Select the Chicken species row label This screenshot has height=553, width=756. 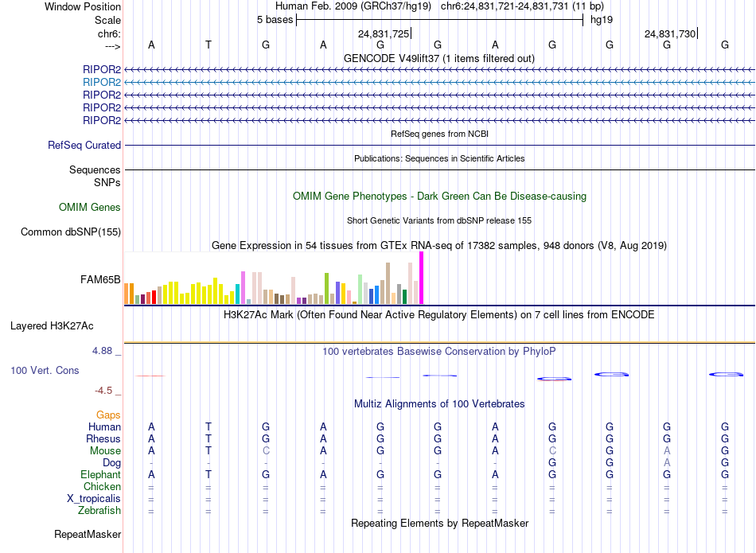tap(102, 486)
